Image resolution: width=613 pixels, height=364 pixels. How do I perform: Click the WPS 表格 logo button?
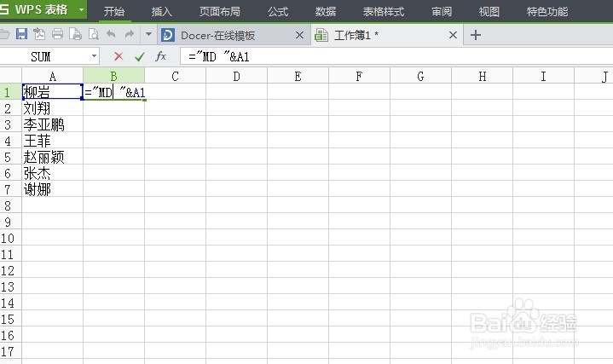38,9
